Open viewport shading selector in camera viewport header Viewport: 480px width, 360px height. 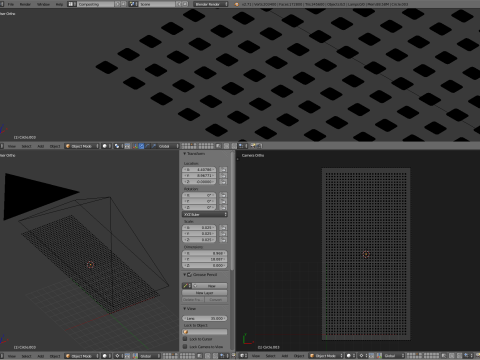pos(350,356)
